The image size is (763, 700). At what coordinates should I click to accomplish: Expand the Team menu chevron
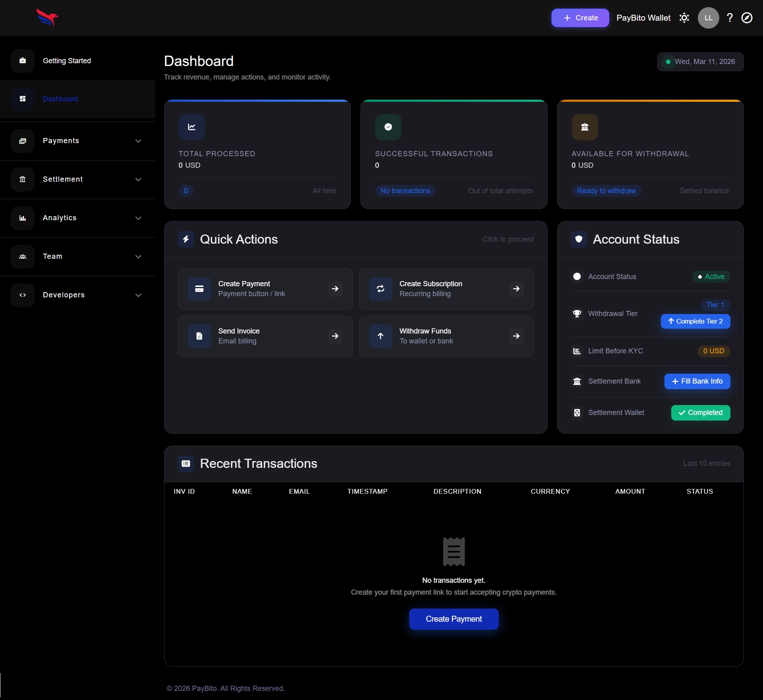pyautogui.click(x=138, y=257)
